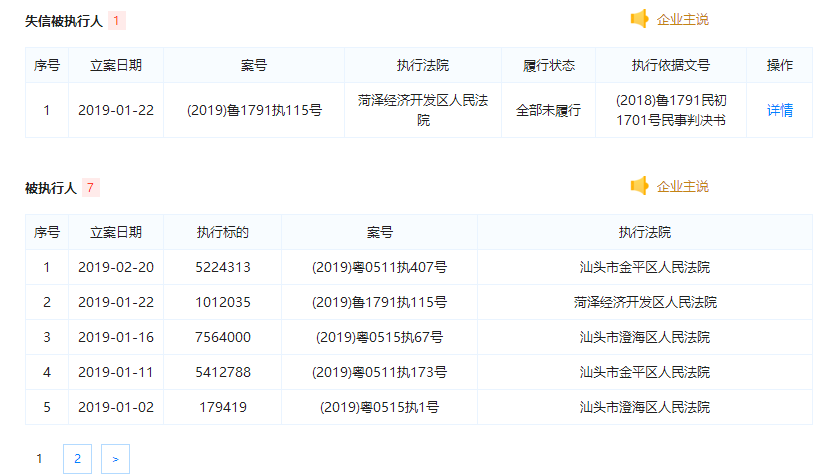
Task: Select 汕头市澄海区人民法院 in row 5
Action: [x=645, y=408]
